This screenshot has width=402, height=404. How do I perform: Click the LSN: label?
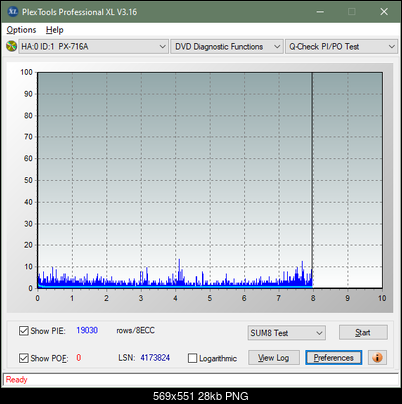coord(126,358)
